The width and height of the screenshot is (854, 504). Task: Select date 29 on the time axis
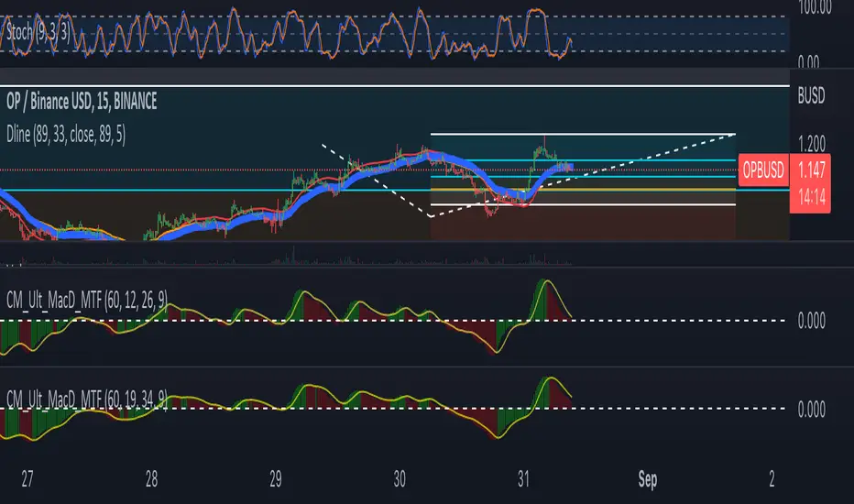click(277, 477)
